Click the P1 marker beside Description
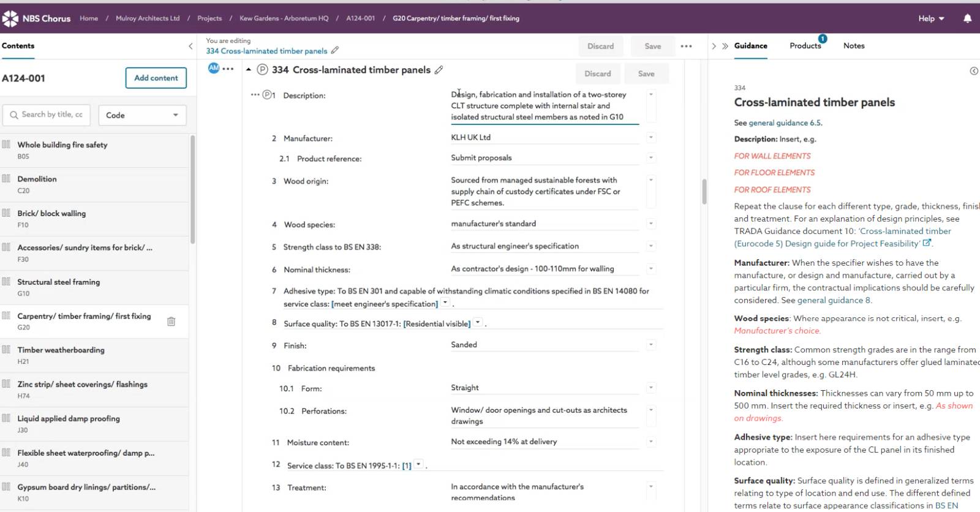The width and height of the screenshot is (980, 512). [x=269, y=96]
